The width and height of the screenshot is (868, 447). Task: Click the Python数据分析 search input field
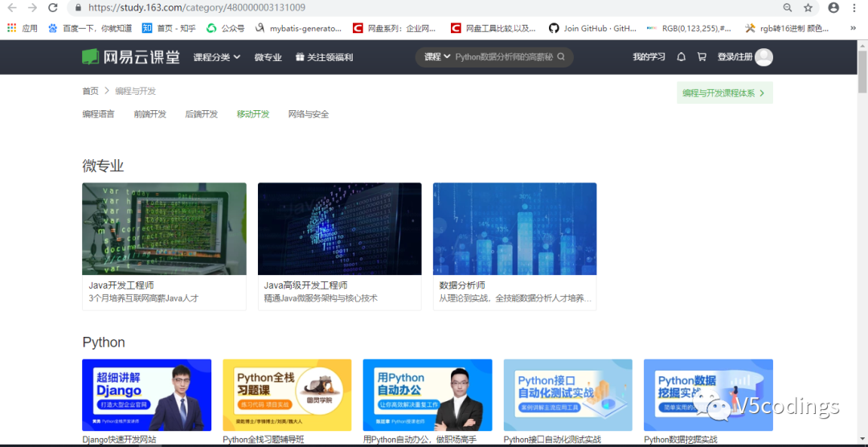503,57
